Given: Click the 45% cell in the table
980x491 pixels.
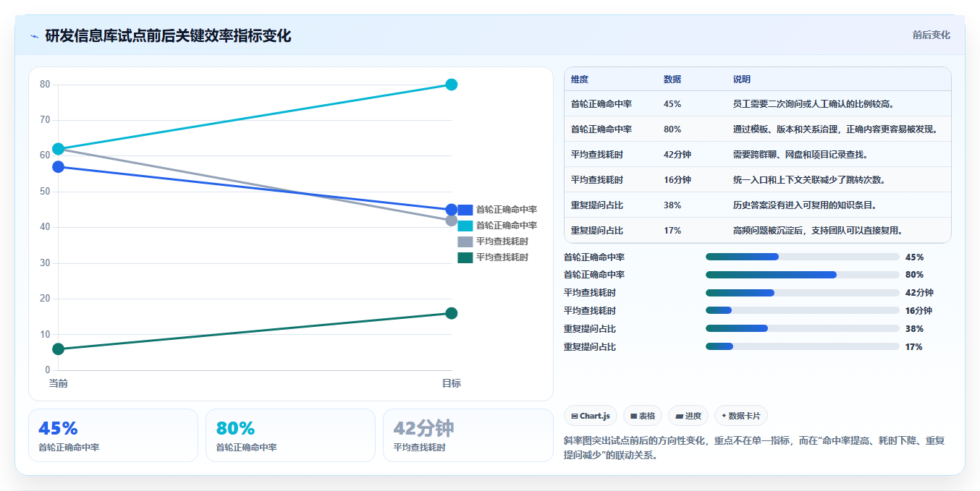Looking at the screenshot, I should click(672, 104).
